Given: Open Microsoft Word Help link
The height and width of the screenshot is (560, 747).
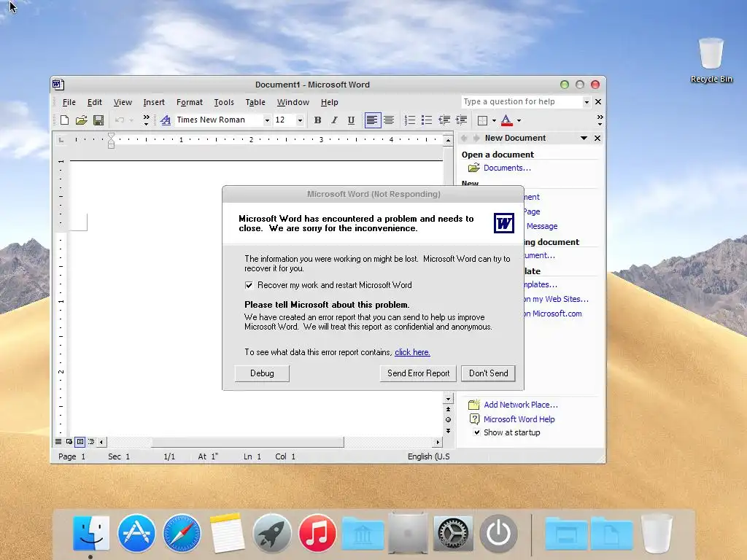Looking at the screenshot, I should click(519, 419).
